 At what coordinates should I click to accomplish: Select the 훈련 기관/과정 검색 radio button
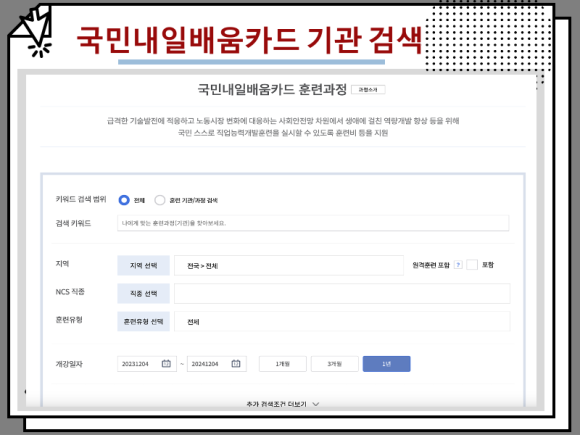[x=160, y=200]
